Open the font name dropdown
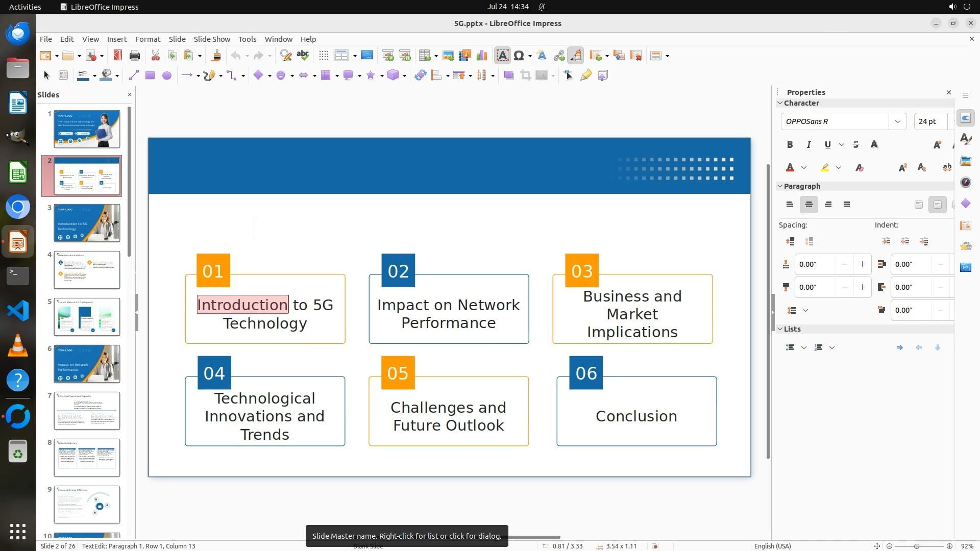Viewport: 980px width, 551px height. click(897, 121)
